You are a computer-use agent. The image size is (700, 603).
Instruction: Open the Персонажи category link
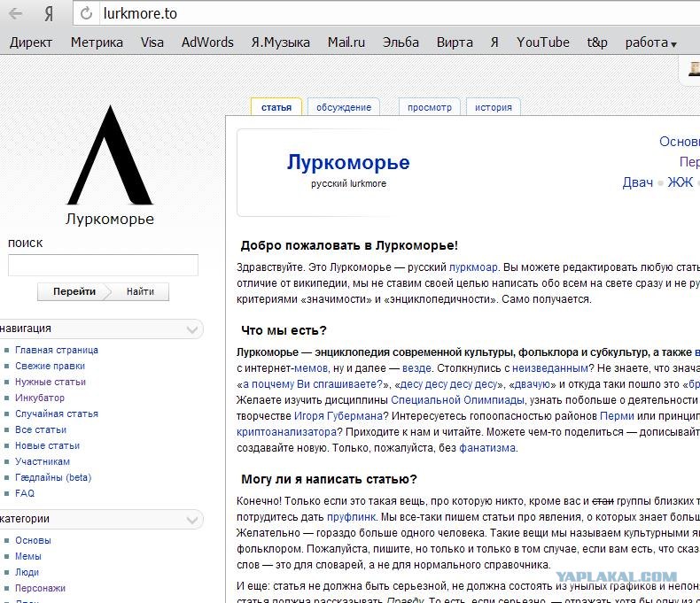coord(40,588)
